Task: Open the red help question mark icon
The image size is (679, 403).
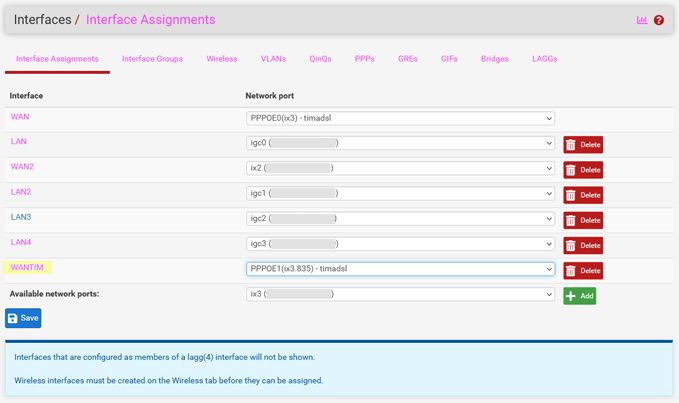Action: [659, 20]
